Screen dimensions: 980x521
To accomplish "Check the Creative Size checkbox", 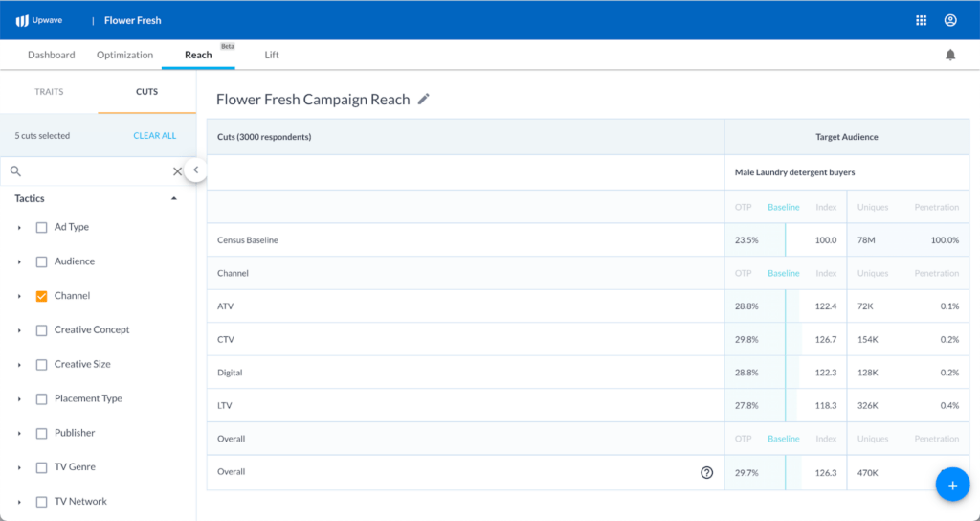I will click(x=41, y=365).
